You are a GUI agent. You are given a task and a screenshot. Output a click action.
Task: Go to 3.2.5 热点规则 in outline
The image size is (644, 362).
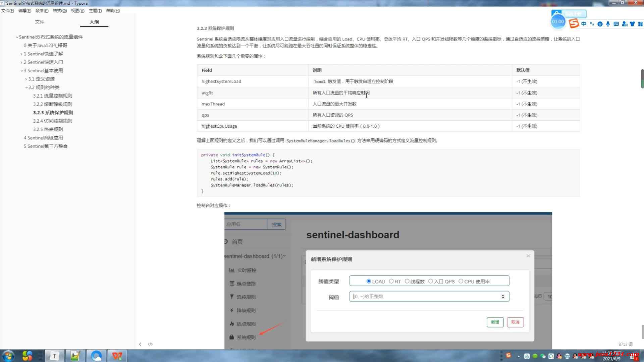[x=48, y=129]
